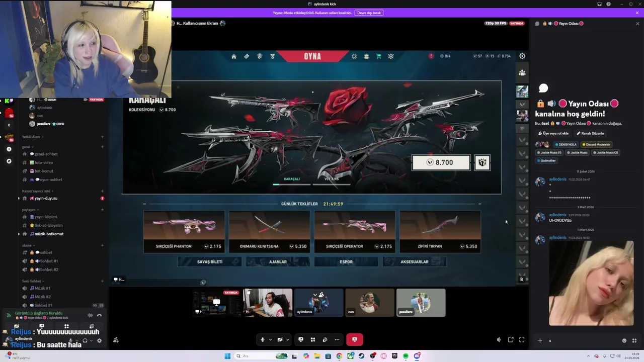The height and width of the screenshot is (362, 644).
Task: Open Discover servers compass icon
Action: (x=9, y=161)
